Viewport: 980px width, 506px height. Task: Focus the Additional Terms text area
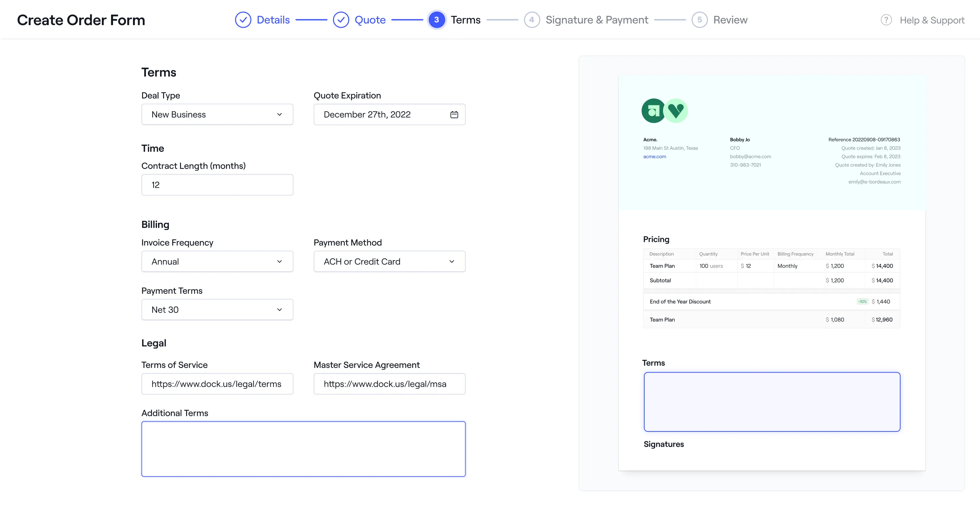303,449
